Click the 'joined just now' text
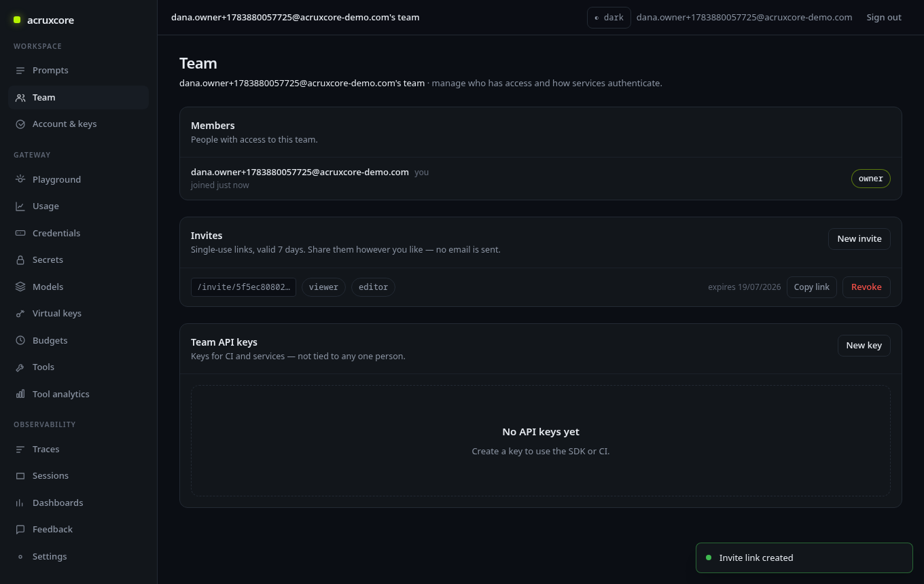 click(220, 185)
